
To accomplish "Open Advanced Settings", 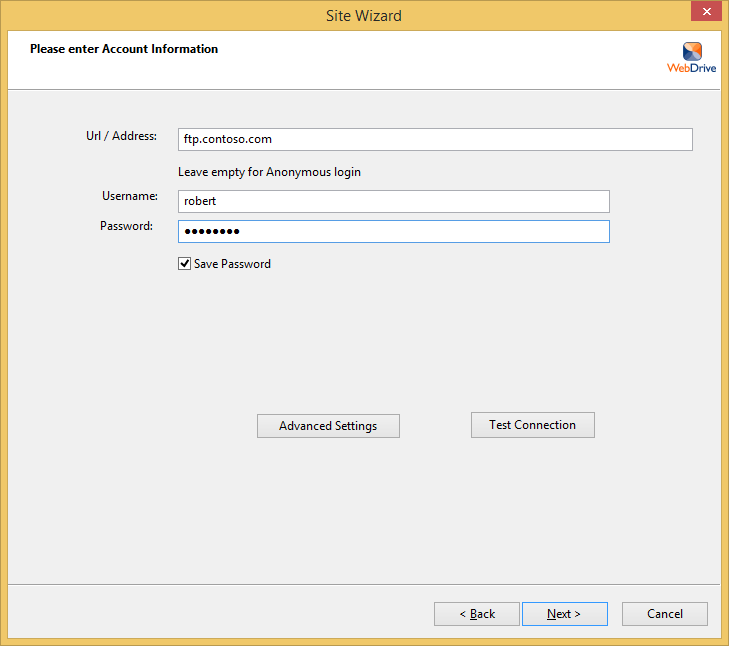I will [328, 426].
